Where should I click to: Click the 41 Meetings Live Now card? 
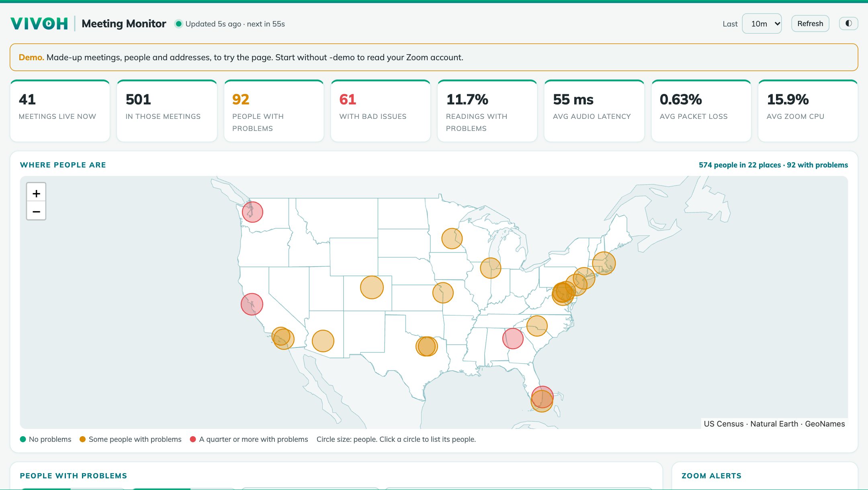pyautogui.click(x=60, y=111)
